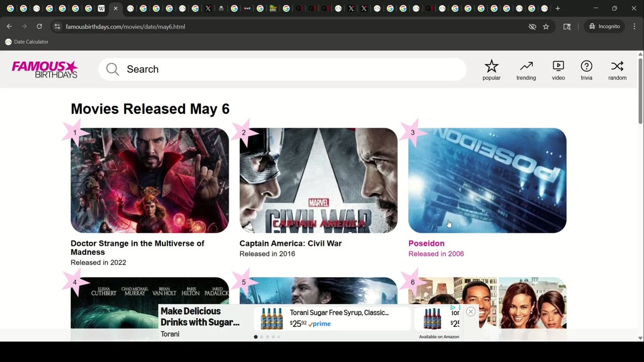Click the Make Delicious Drinks ad headline
Image resolution: width=644 pixels, height=362 pixels.
coord(200,317)
